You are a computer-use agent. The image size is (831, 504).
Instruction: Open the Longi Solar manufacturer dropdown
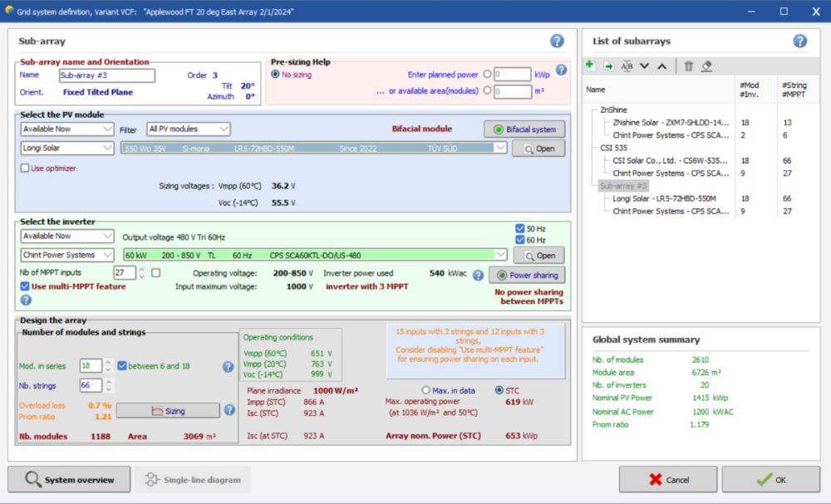tap(67, 148)
